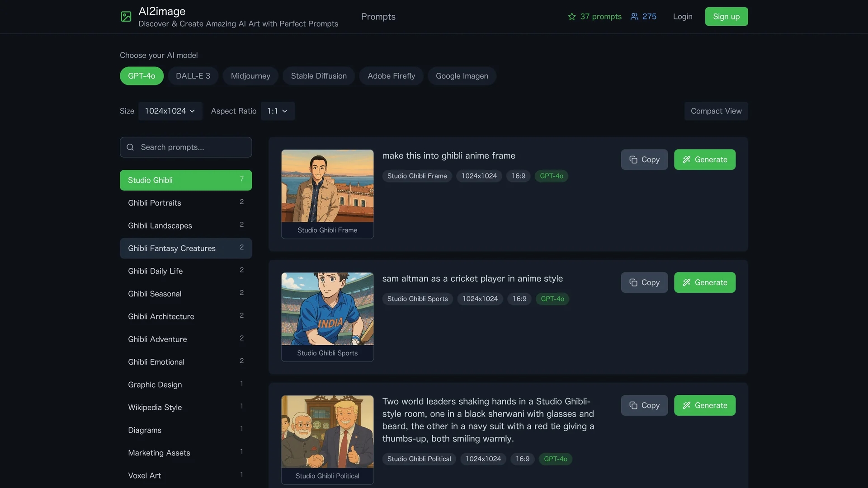Switch the model to Midjourney
The image size is (868, 488).
(x=250, y=76)
